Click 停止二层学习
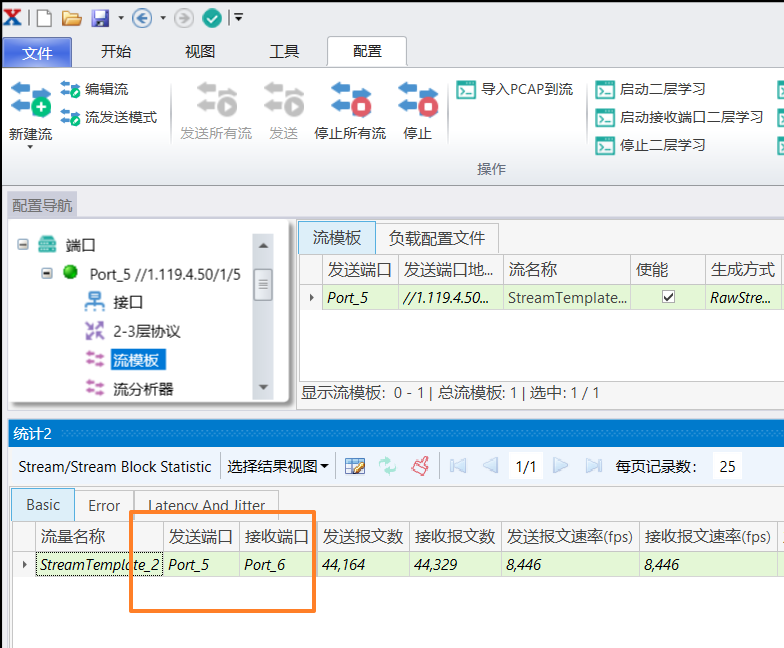Screen dimensions: 784x648 [x=650, y=146]
